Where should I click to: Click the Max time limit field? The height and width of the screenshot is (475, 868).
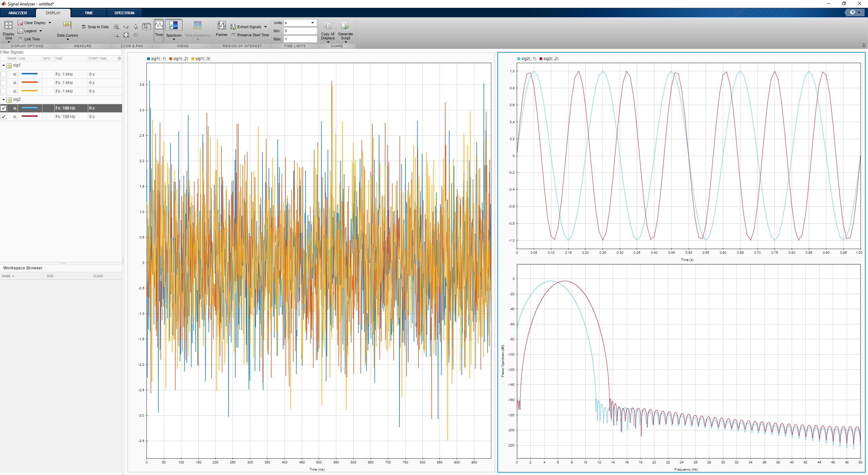coord(300,39)
